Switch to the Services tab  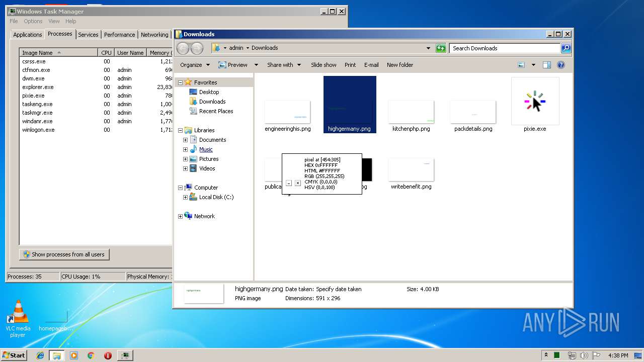point(88,35)
